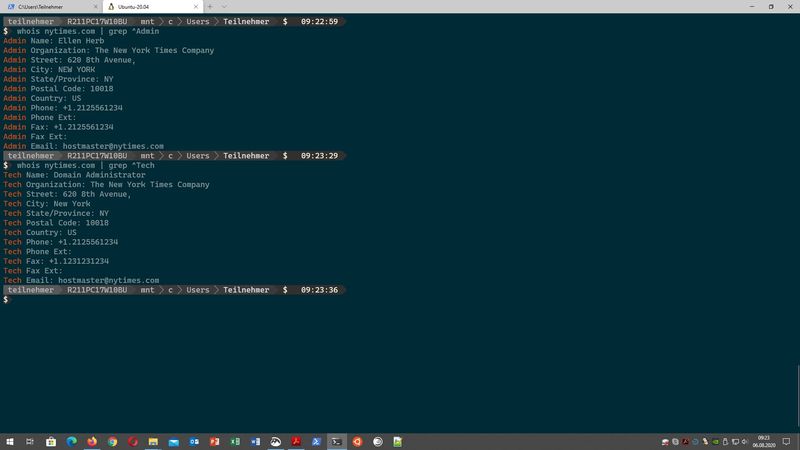Click the line 'Admin Postal Code: 10018'

click(x=58, y=89)
